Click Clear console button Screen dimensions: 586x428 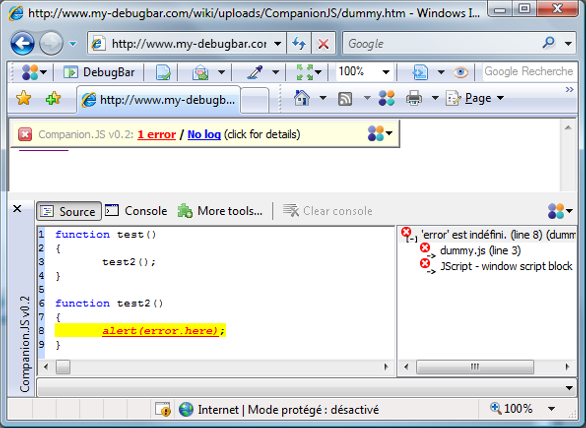coord(327,211)
